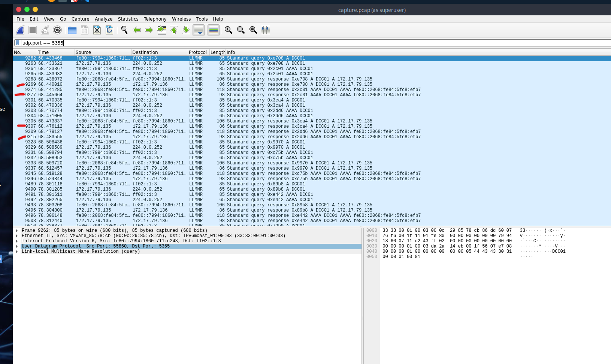The height and width of the screenshot is (364, 611).
Task: Open the Tools menu
Action: coord(202,19)
